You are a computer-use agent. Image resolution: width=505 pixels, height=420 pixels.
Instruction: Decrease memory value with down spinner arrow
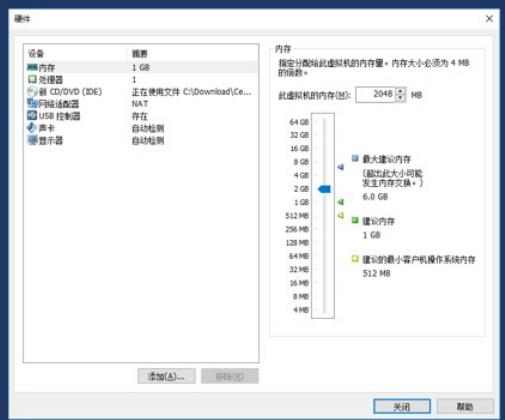pyautogui.click(x=401, y=98)
